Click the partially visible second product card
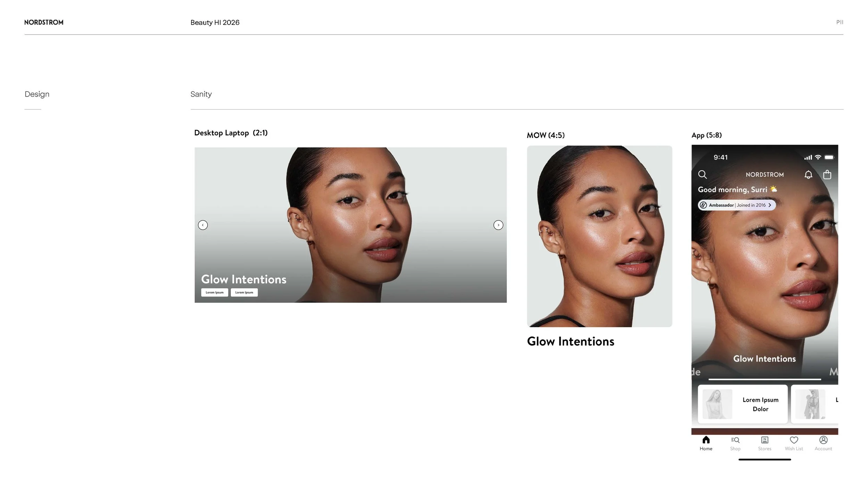 tap(815, 404)
